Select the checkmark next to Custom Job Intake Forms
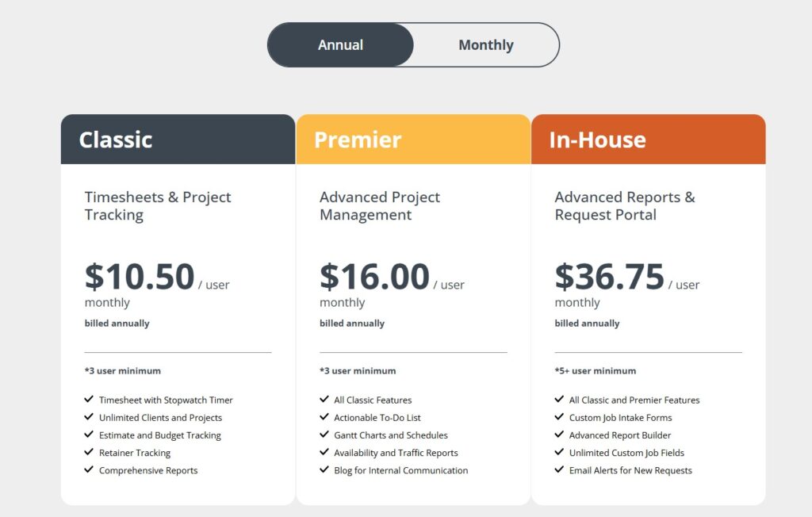Viewport: 812px width, 517px height. point(560,417)
